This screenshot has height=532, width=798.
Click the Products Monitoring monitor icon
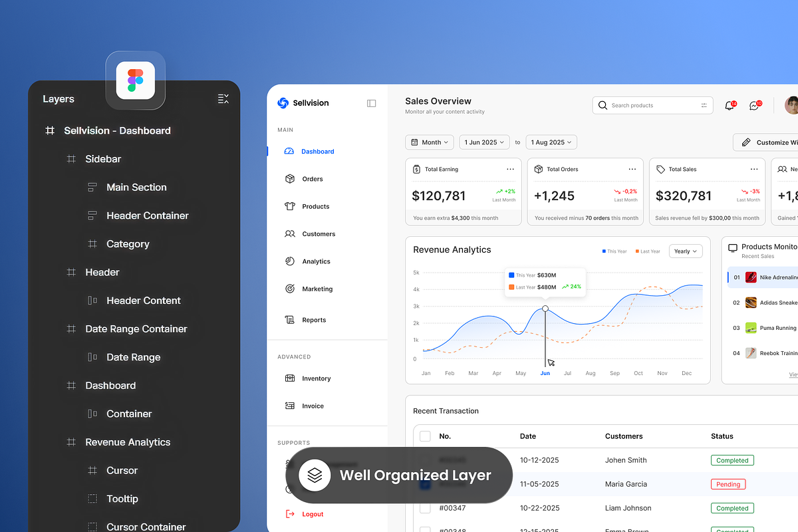733,247
